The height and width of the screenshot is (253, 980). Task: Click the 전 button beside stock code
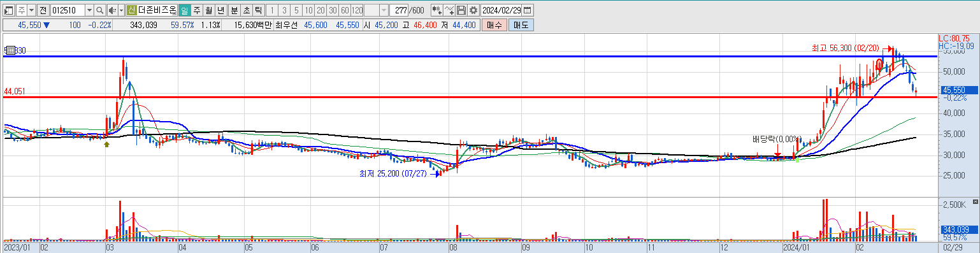coord(43,10)
